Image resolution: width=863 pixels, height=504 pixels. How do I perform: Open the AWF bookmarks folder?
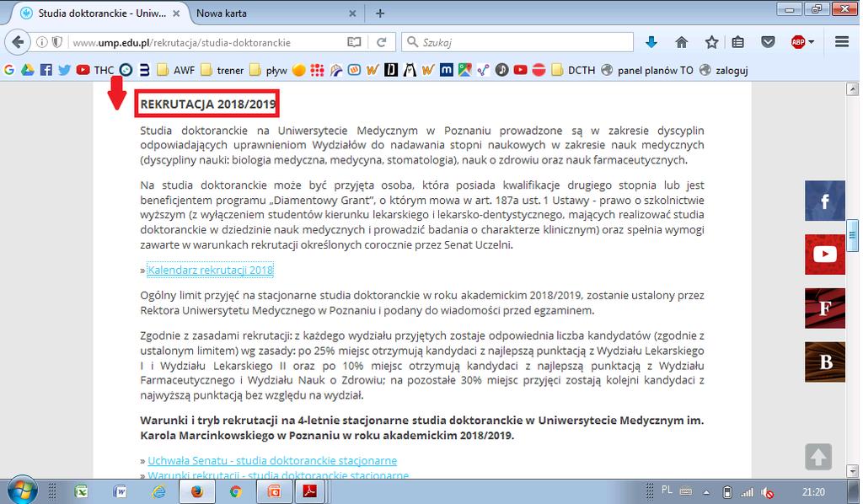(x=176, y=70)
